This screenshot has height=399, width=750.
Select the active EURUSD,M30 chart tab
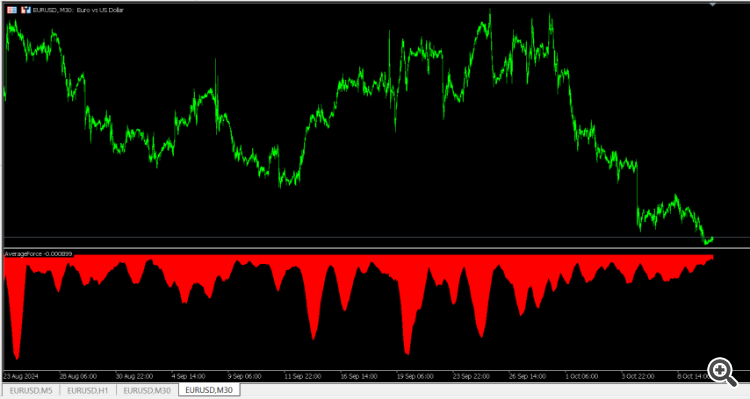[x=209, y=390]
